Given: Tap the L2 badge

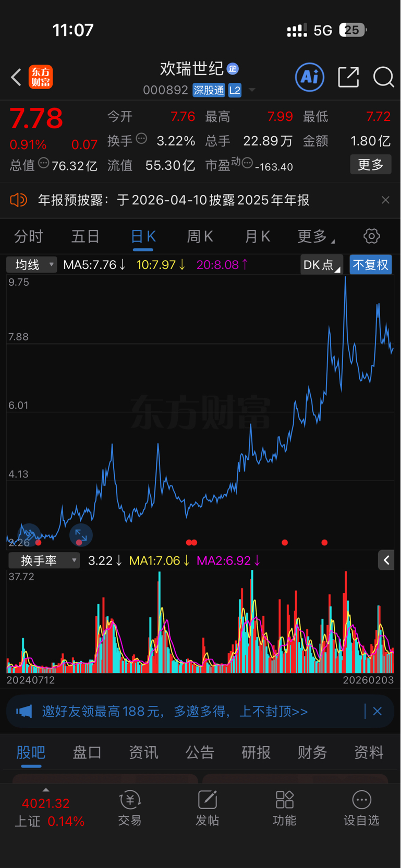Looking at the screenshot, I should click(x=235, y=90).
